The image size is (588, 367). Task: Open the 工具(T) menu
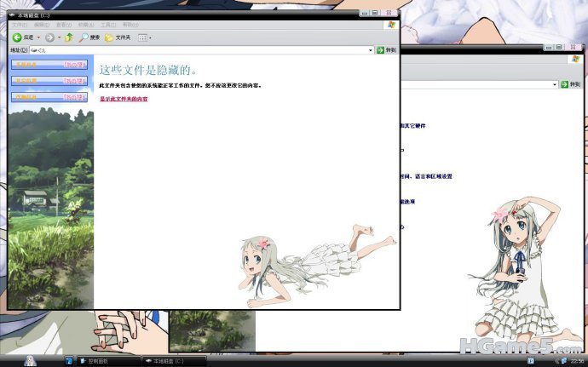tap(108, 25)
